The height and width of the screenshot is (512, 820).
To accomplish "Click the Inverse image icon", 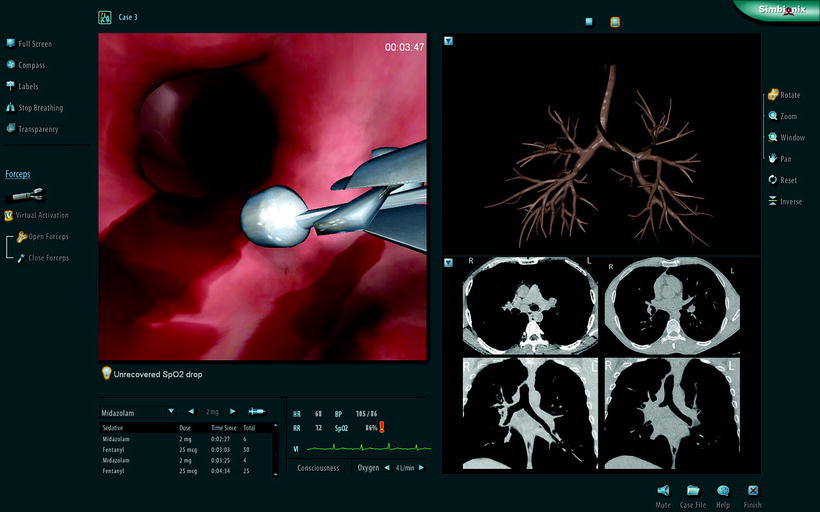I will [x=773, y=201].
